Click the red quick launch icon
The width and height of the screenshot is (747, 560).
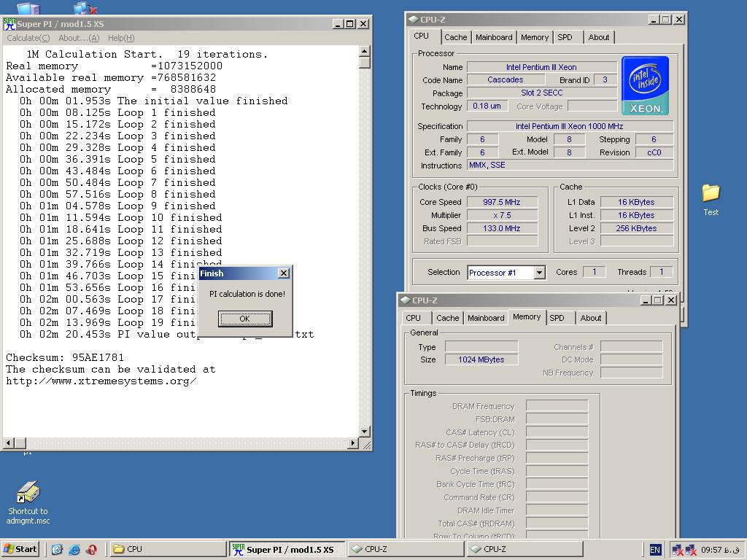click(x=92, y=549)
